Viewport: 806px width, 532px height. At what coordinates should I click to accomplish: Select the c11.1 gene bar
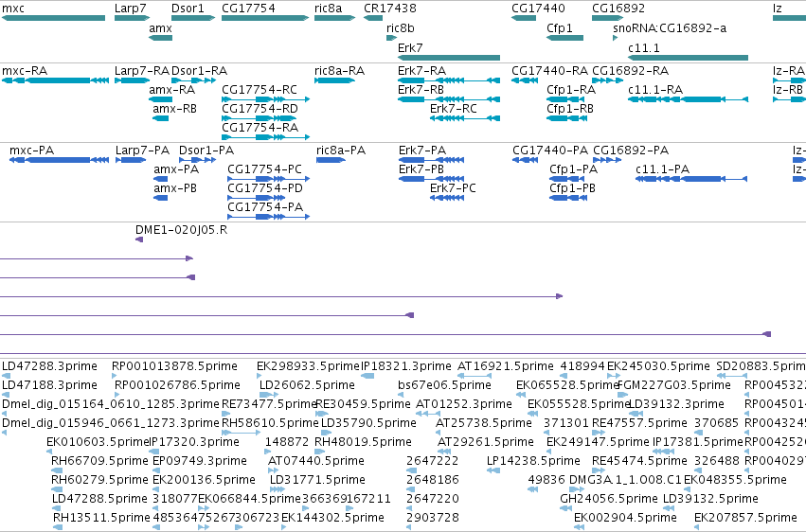click(x=689, y=58)
